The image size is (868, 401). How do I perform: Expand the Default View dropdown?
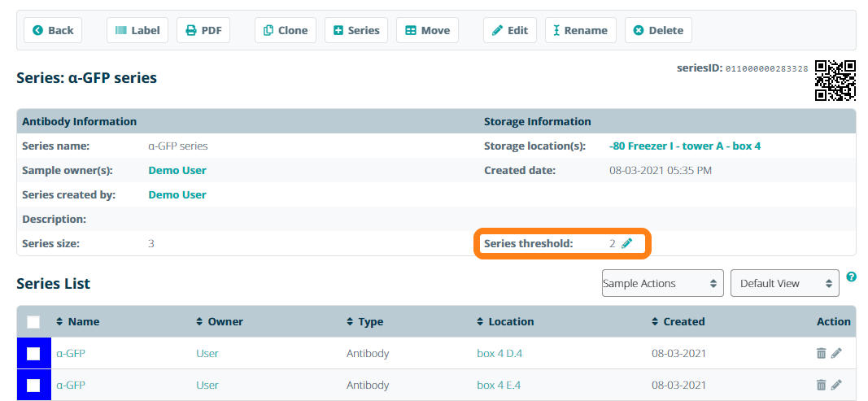point(784,283)
